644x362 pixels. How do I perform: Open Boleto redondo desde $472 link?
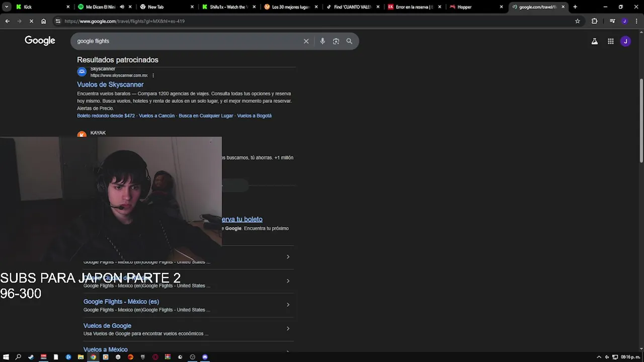tap(106, 116)
